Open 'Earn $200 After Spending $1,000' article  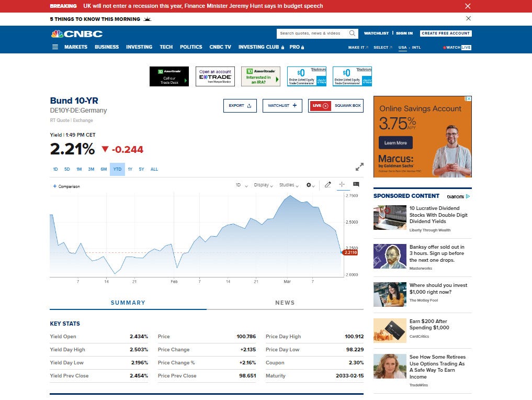pyautogui.click(x=429, y=324)
